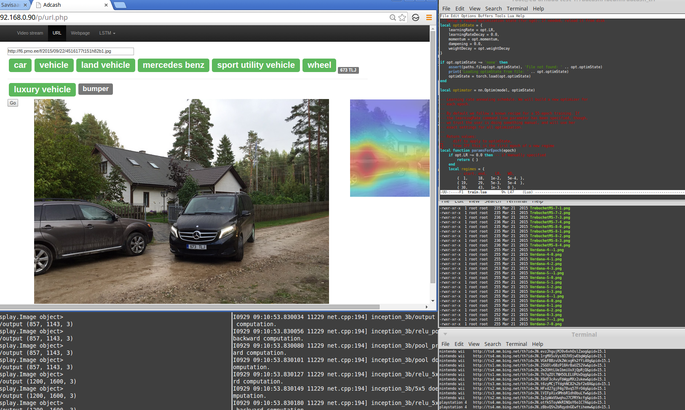Bookmark this page with the star icon
This screenshot has height=410, width=685.
(x=402, y=17)
